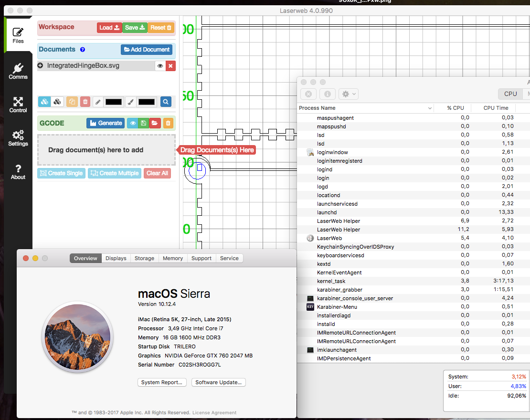
Task: Switch to the Support tab
Action: pyautogui.click(x=201, y=258)
